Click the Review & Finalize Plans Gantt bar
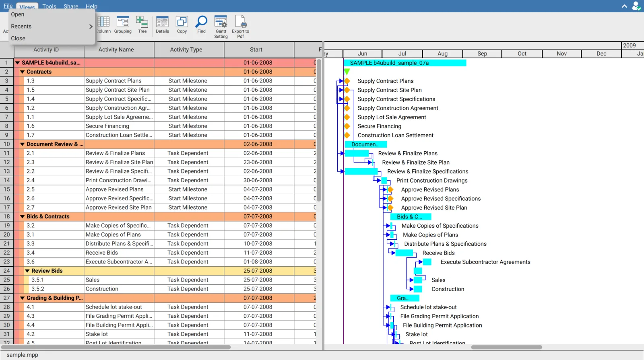 coord(357,153)
